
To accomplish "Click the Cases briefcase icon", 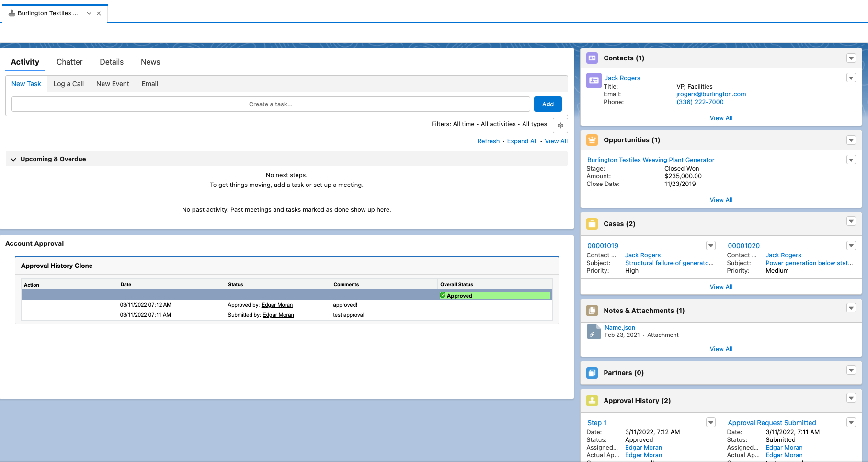I will point(592,224).
